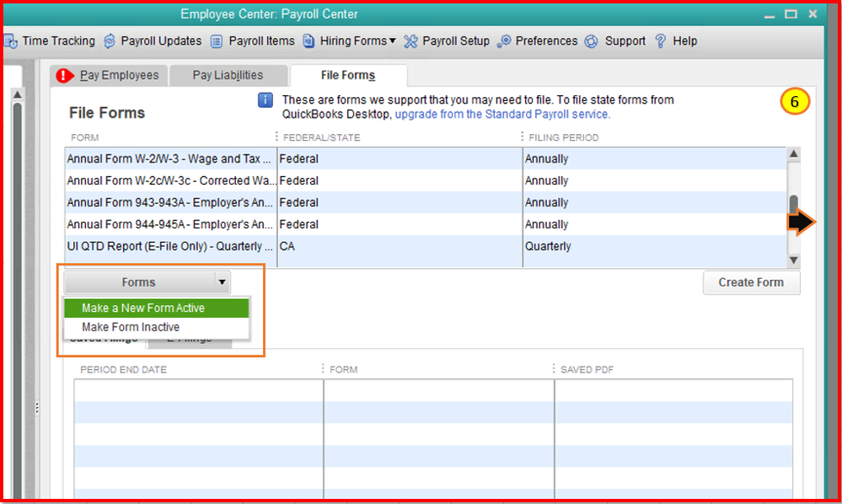Click the Create Form button
Viewport: 842px width, 504px height.
click(x=751, y=282)
